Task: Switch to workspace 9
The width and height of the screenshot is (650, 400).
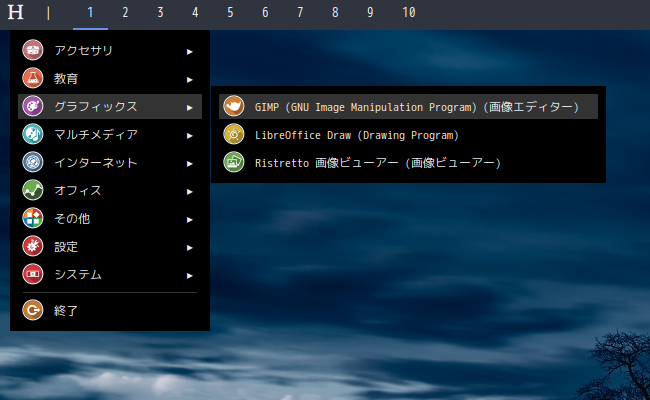Action: point(370,13)
